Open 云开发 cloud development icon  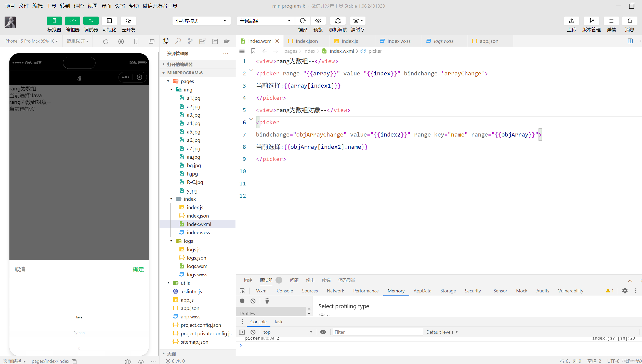click(x=128, y=21)
